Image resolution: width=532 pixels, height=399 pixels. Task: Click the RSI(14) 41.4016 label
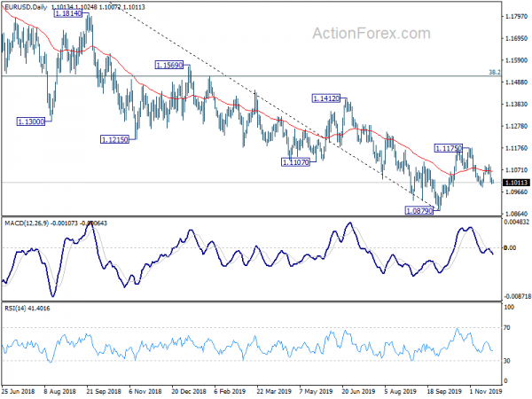tap(27, 309)
